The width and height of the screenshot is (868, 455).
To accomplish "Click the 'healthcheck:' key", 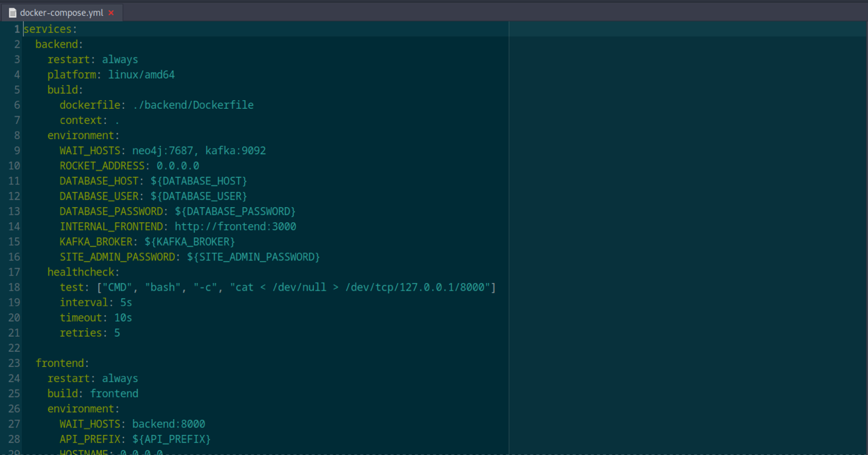I will [x=83, y=272].
